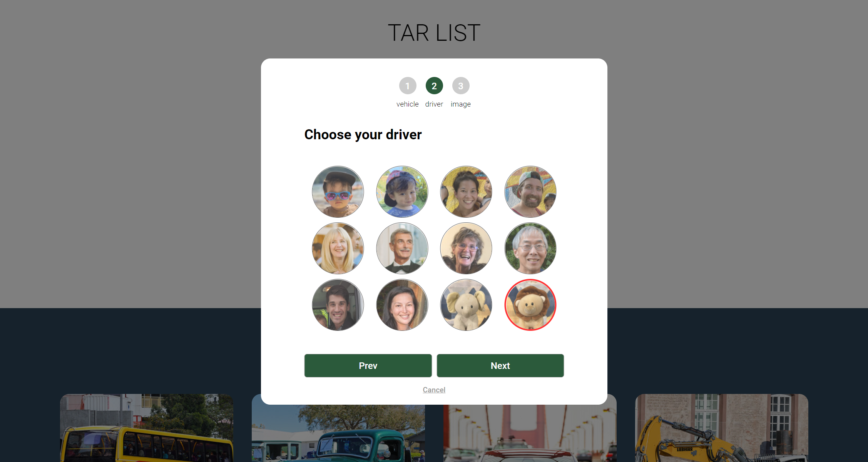Go back with the Prev button
This screenshot has height=462, width=868.
tap(368, 365)
